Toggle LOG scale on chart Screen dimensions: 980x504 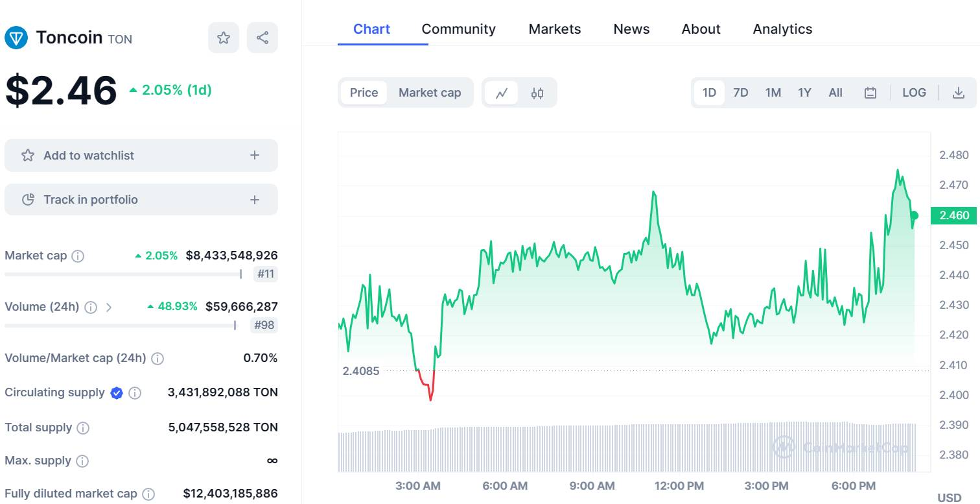(914, 93)
